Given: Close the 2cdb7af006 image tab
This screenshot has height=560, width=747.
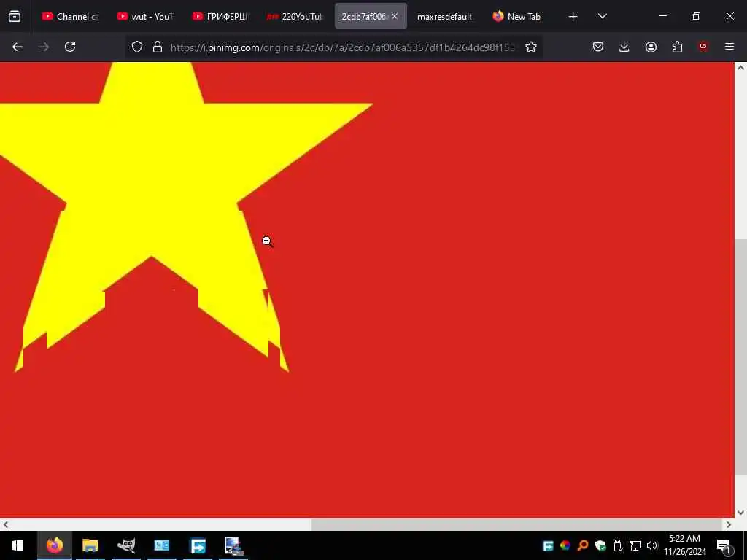Looking at the screenshot, I should coord(395,16).
